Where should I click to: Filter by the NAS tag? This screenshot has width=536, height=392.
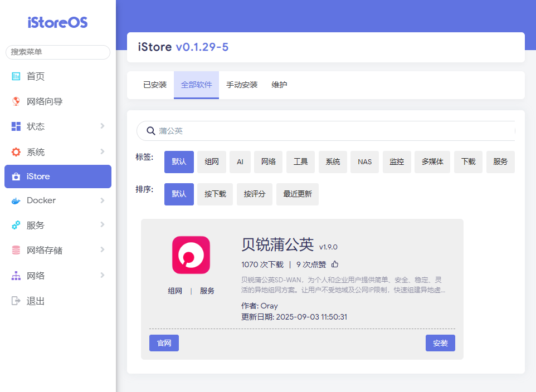tap(365, 162)
